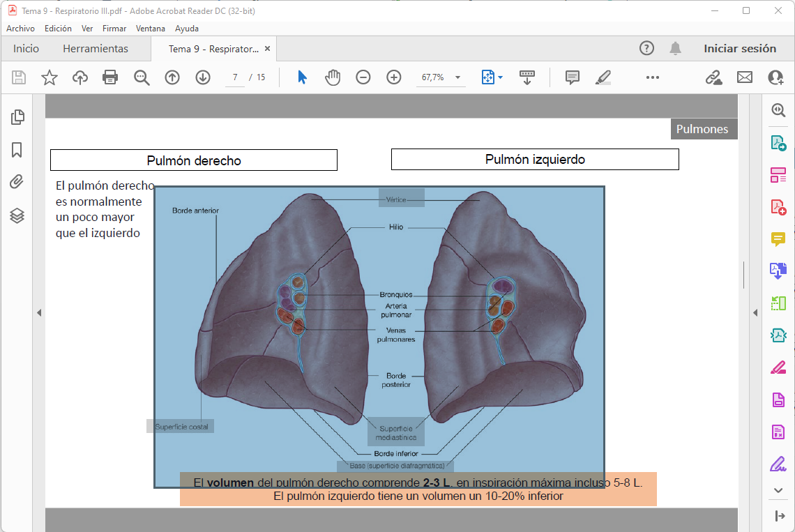
Task: Enable scrolling read mode icon
Action: point(527,77)
